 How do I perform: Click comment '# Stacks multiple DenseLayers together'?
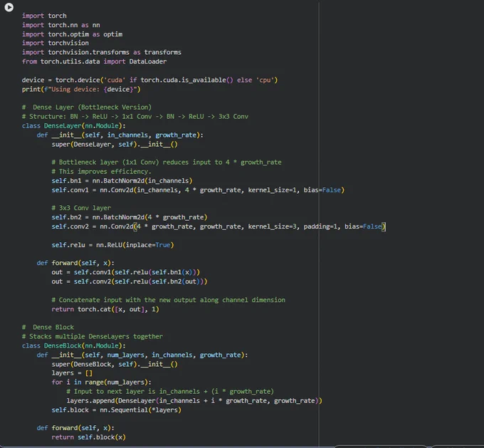pos(93,336)
